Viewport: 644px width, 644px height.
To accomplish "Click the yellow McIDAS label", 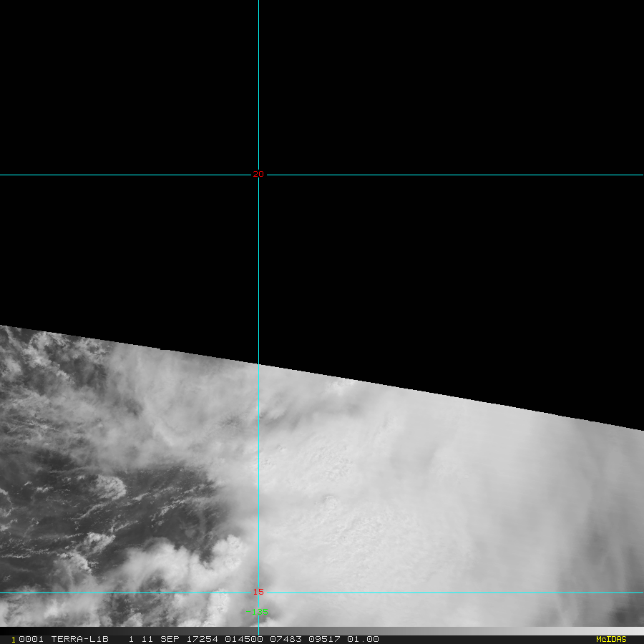I will [611, 639].
